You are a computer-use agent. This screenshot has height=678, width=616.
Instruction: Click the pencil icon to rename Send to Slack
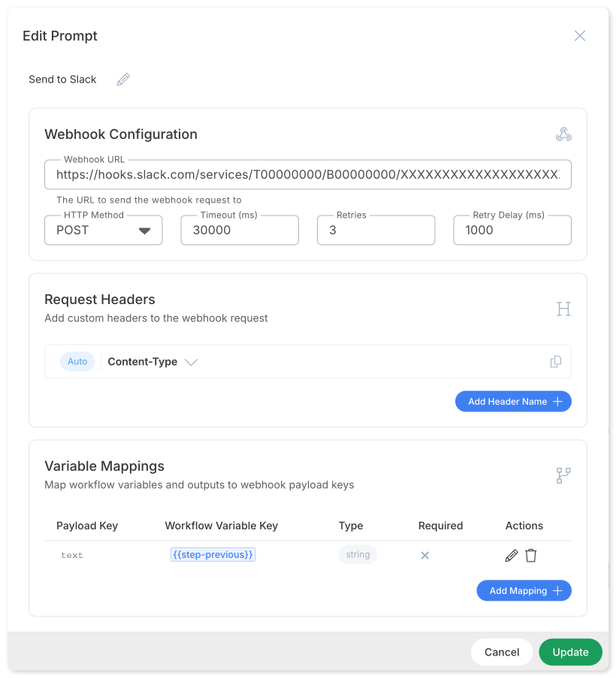pos(123,79)
